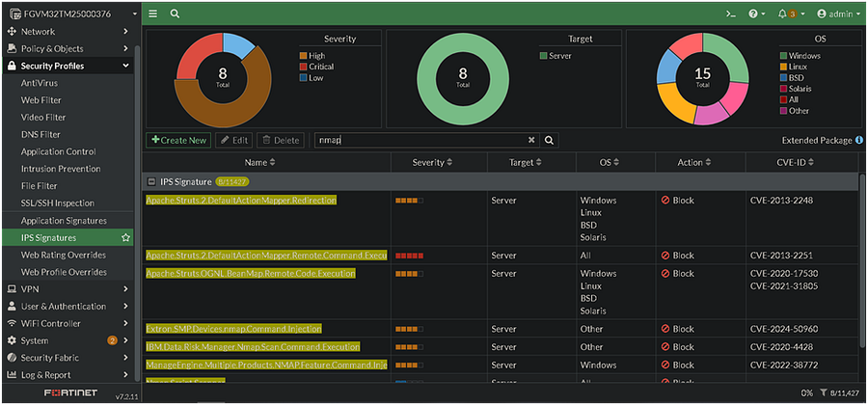Select Server target legend entry
868x405 pixels.
pyautogui.click(x=556, y=56)
